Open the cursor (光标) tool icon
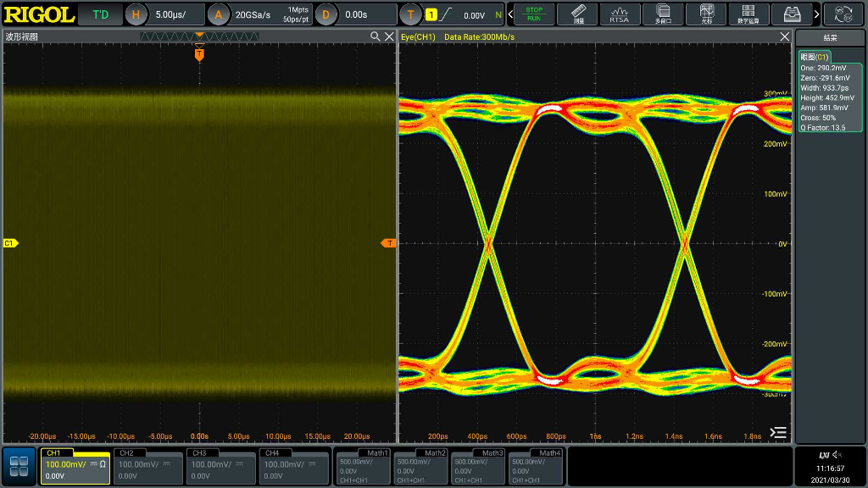The height and width of the screenshot is (488, 868). 706,14
